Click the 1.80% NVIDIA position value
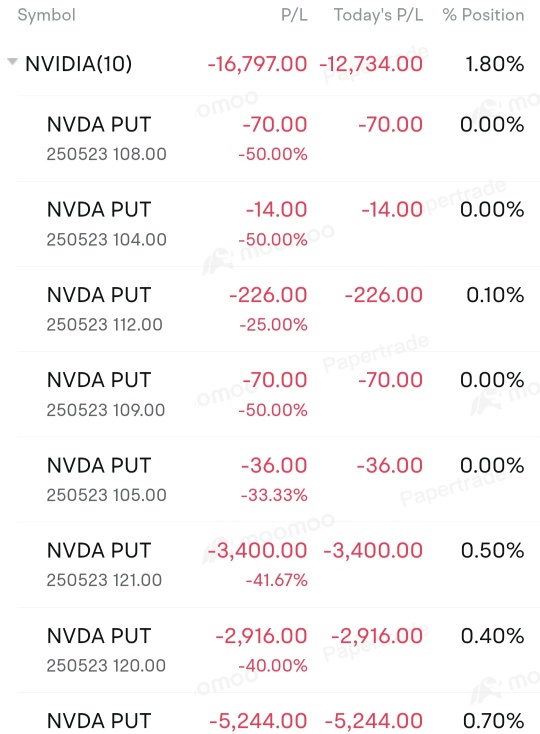Image resolution: width=540 pixels, height=734 pixels. [495, 64]
